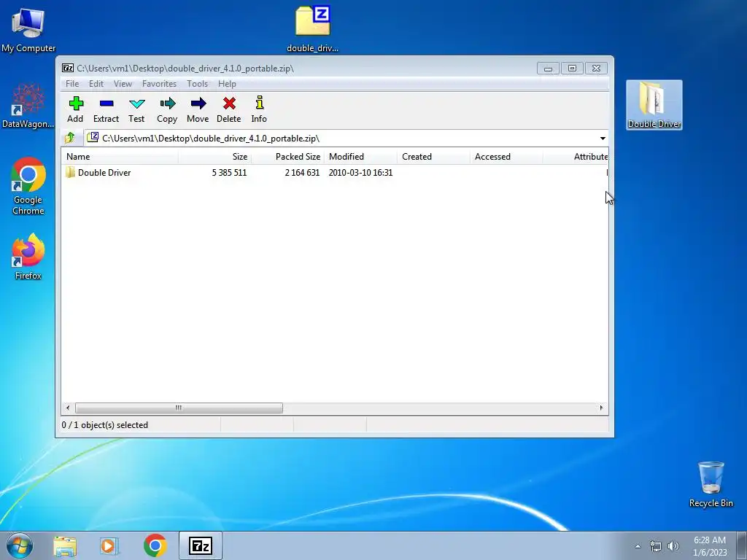This screenshot has height=560, width=747.
Task: Click the network tray icon
Action: click(656, 546)
